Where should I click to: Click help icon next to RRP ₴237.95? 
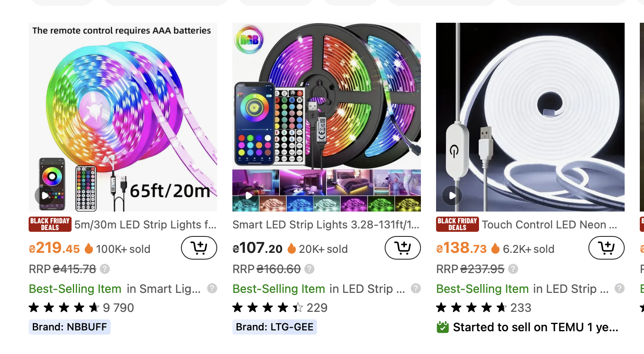pyautogui.click(x=513, y=269)
